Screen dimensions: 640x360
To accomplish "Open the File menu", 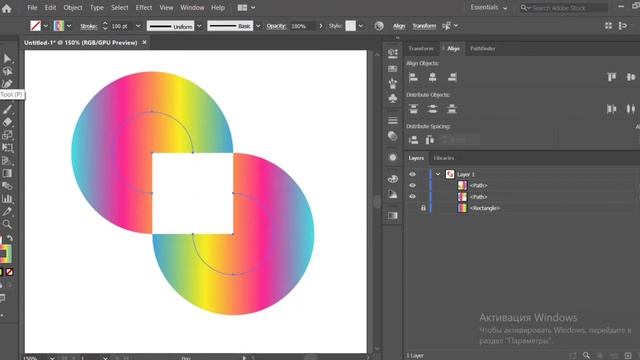I will tap(32, 8).
